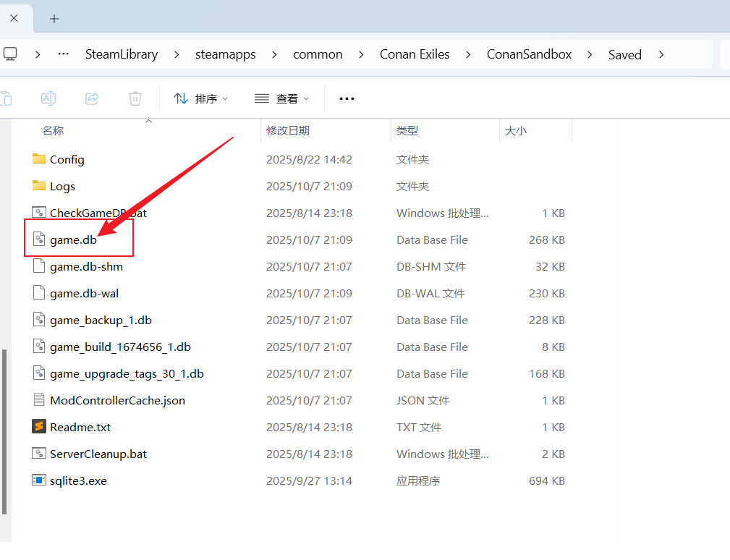This screenshot has height=560, width=730.
Task: Open the 查看 view dropdown
Action: pos(282,98)
